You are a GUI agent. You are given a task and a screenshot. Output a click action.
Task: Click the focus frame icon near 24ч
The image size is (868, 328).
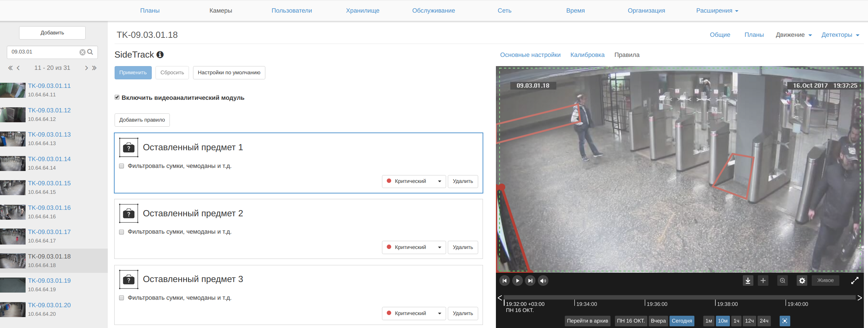pos(785,321)
